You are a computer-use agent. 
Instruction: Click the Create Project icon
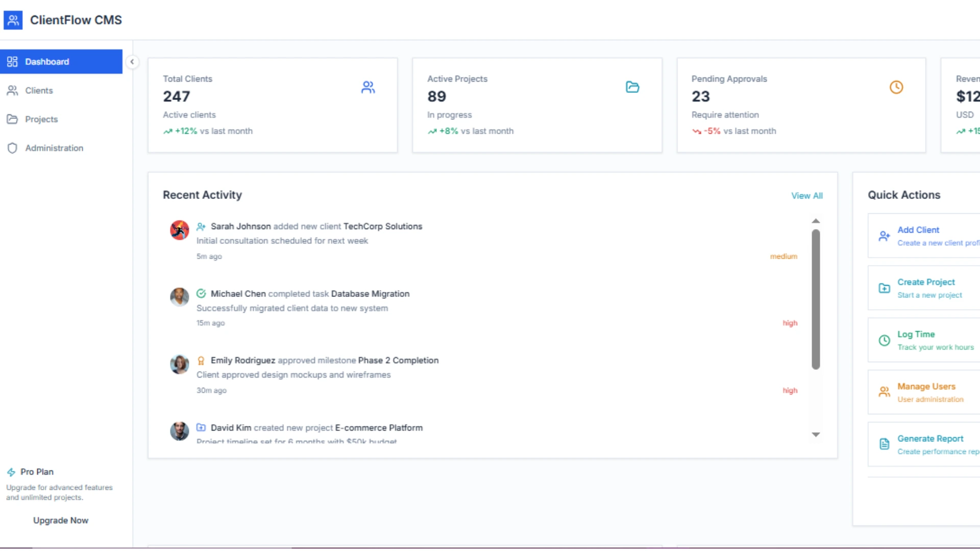click(x=884, y=288)
